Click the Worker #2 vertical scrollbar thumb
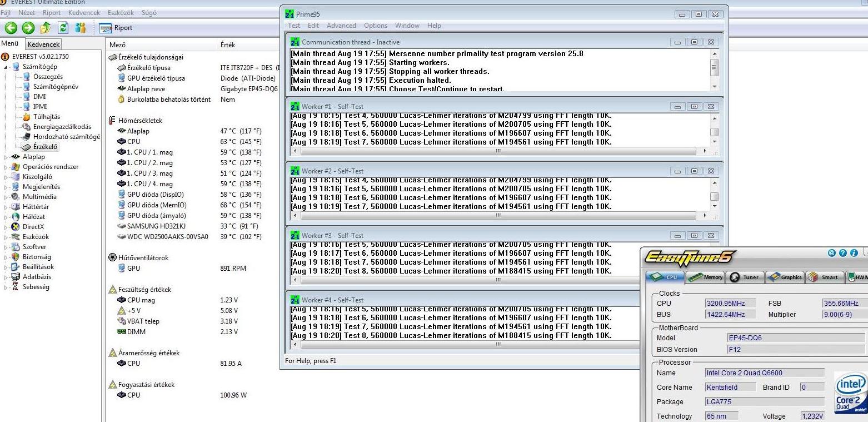Viewport: 868px width, 422px height. 715,196
